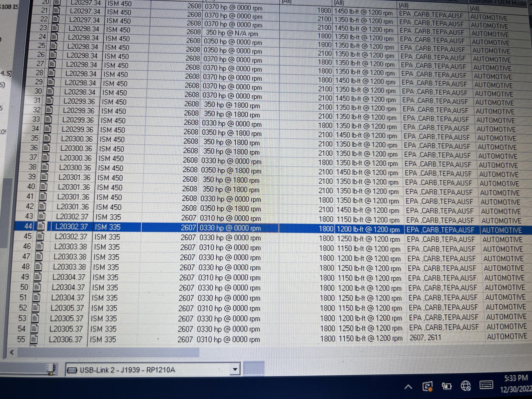The height and width of the screenshot is (399, 532).
Task: Open the (All) filter above torque column
Action: [x=338, y=3]
